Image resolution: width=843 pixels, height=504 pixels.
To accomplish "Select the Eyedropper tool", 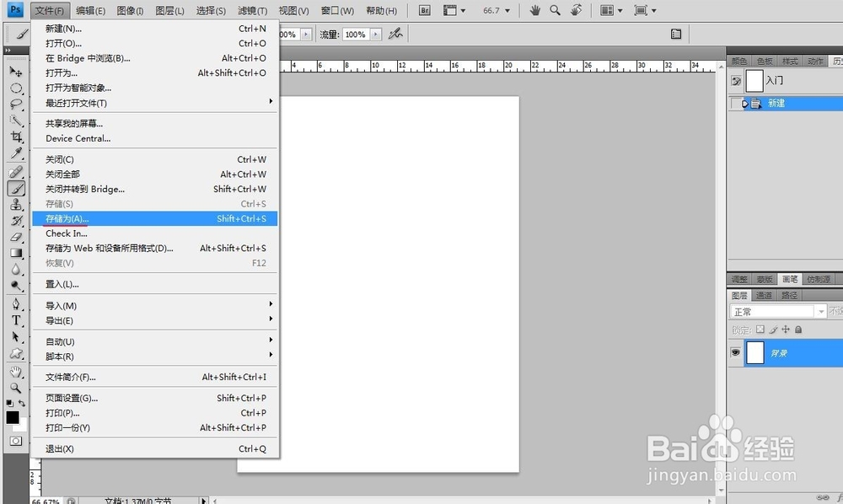I will tap(16, 153).
